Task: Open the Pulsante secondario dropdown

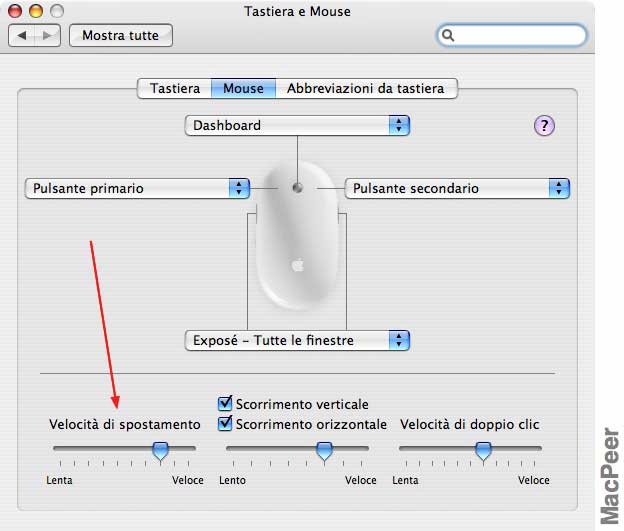Action: pyautogui.click(x=457, y=188)
